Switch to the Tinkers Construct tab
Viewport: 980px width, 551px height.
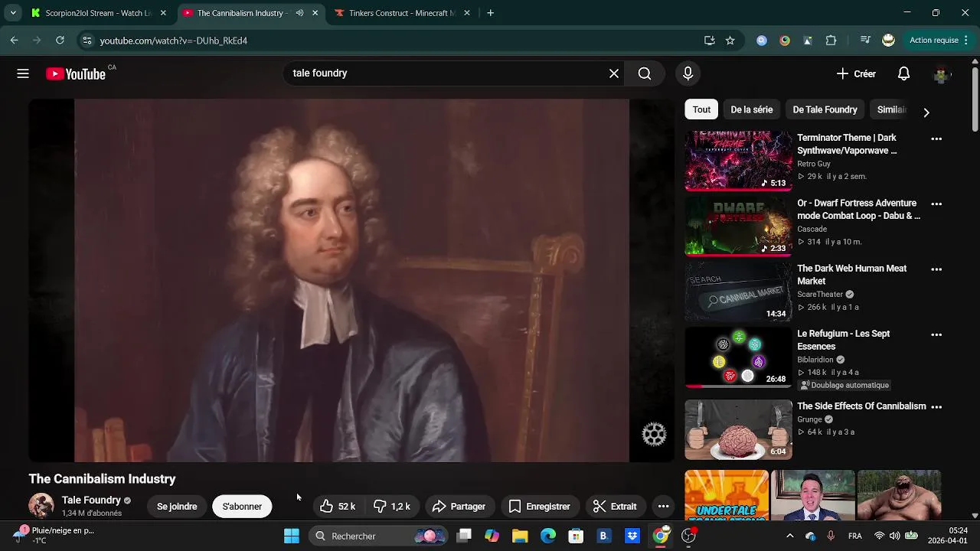tap(402, 13)
